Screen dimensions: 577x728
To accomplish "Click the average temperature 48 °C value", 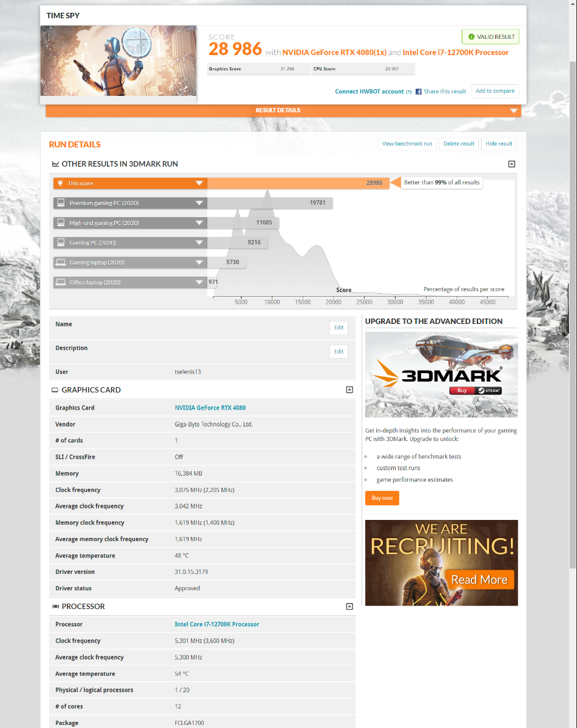I will pyautogui.click(x=182, y=556).
